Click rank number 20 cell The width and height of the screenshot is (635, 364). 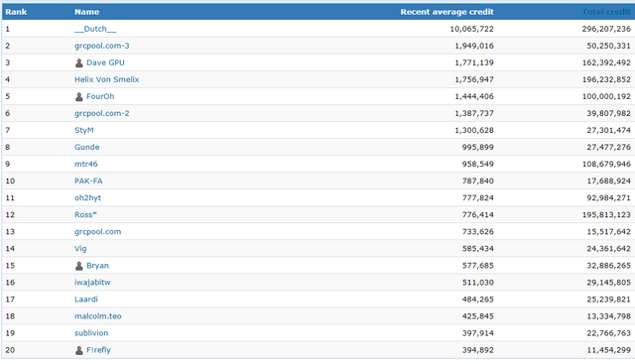(x=10, y=350)
